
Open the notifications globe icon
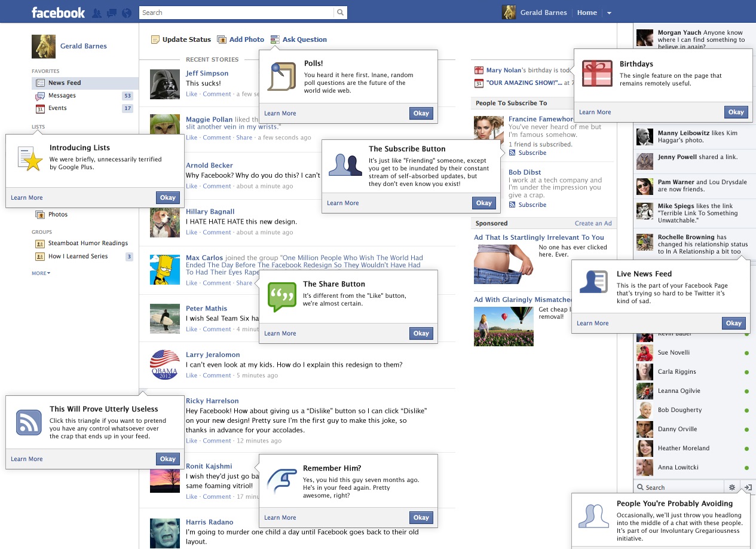(126, 13)
